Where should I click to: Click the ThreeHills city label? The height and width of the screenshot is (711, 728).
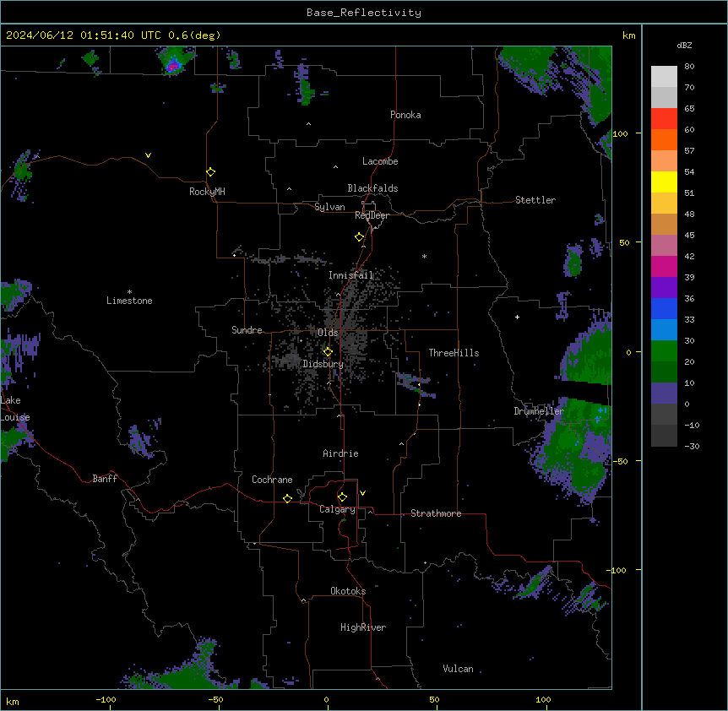coord(454,353)
